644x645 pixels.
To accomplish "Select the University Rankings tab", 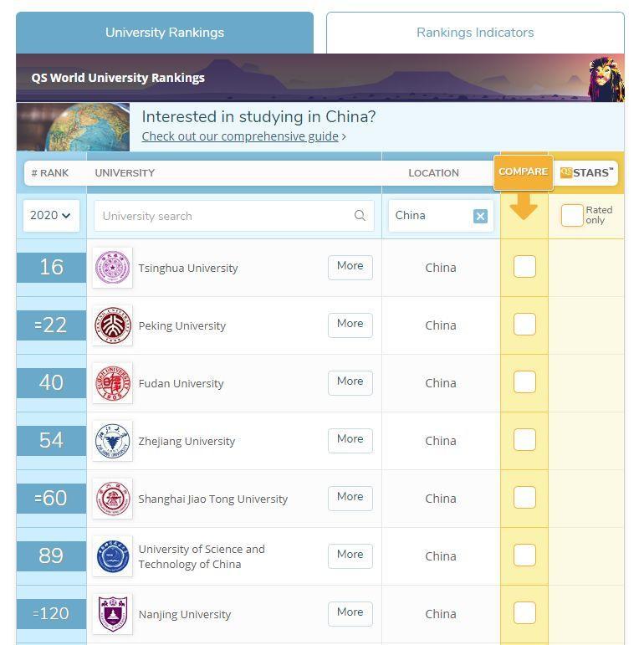I will tap(165, 33).
